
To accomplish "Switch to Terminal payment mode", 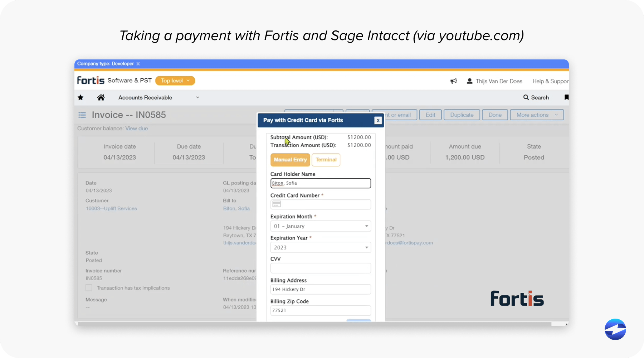I will click(326, 160).
